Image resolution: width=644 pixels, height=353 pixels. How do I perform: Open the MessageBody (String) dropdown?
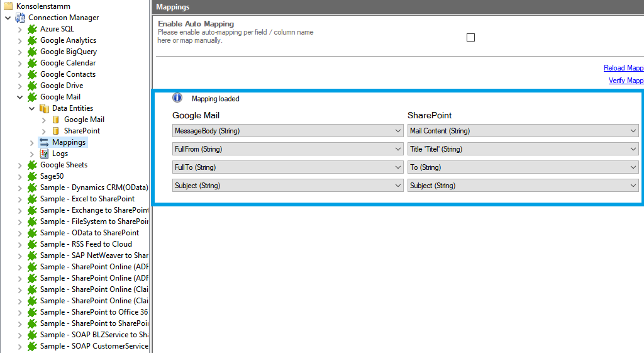(287, 131)
